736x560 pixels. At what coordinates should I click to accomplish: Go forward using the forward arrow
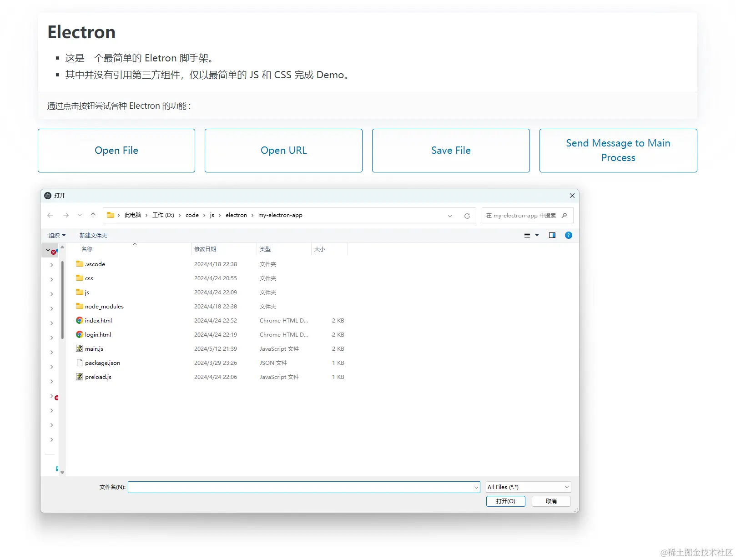coord(66,215)
